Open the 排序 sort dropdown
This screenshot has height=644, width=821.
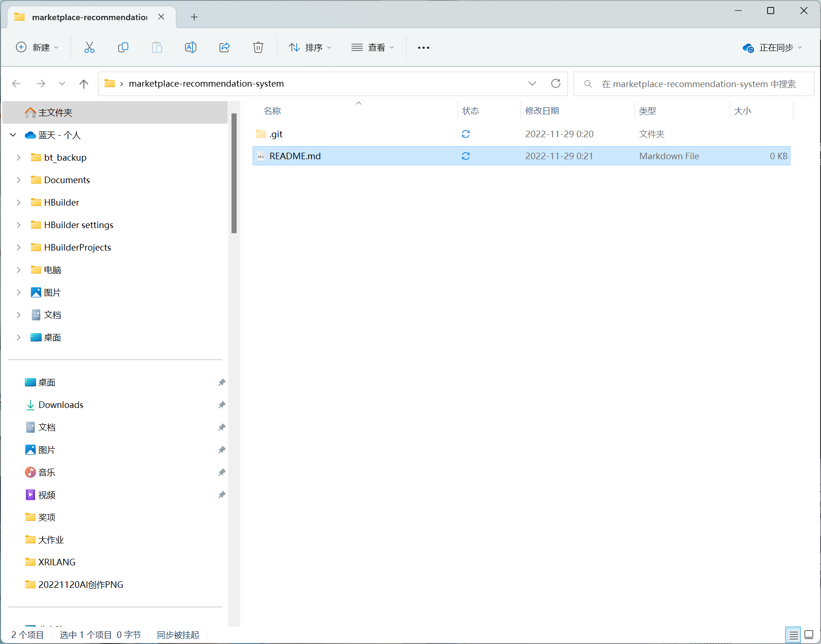point(310,47)
